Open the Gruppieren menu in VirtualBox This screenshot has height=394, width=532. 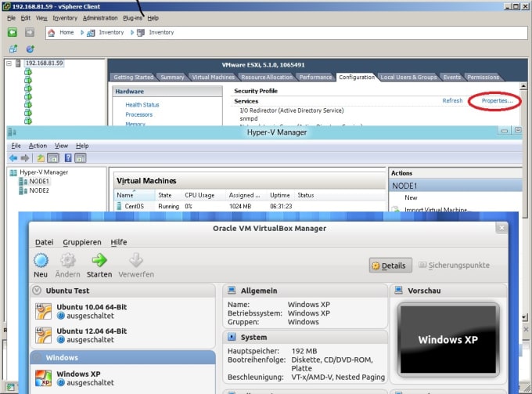82,242
